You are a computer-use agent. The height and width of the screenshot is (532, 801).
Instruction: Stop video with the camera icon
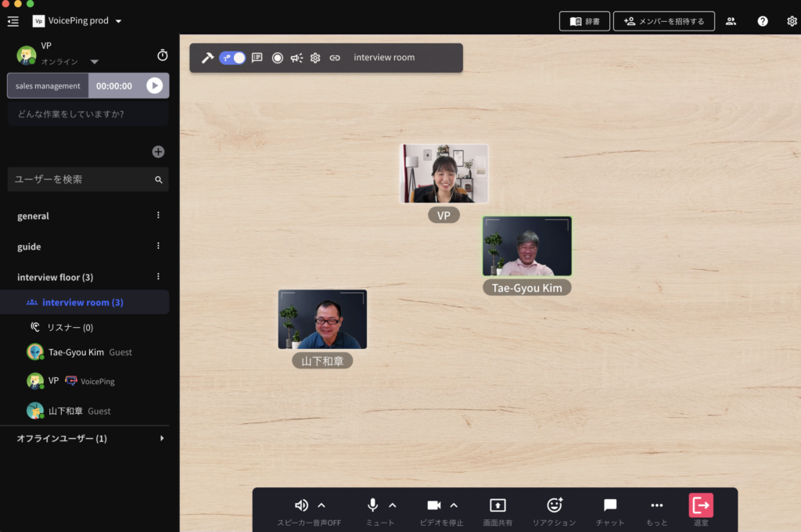(434, 505)
